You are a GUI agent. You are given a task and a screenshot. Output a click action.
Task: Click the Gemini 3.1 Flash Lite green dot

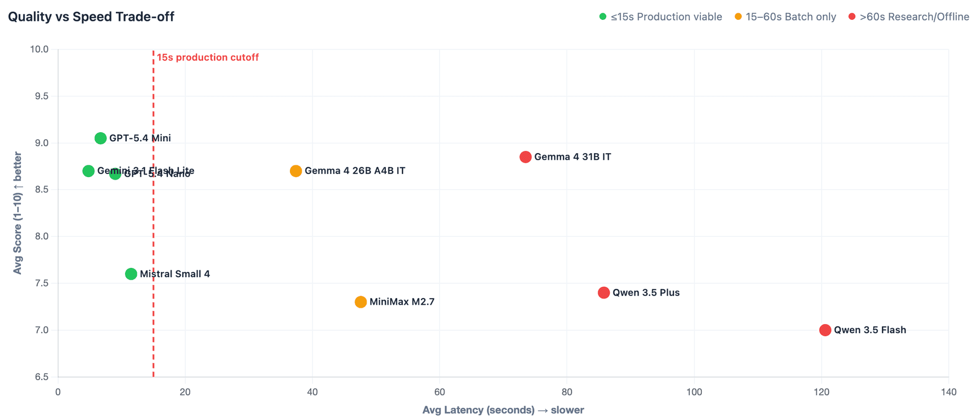pyautogui.click(x=88, y=171)
